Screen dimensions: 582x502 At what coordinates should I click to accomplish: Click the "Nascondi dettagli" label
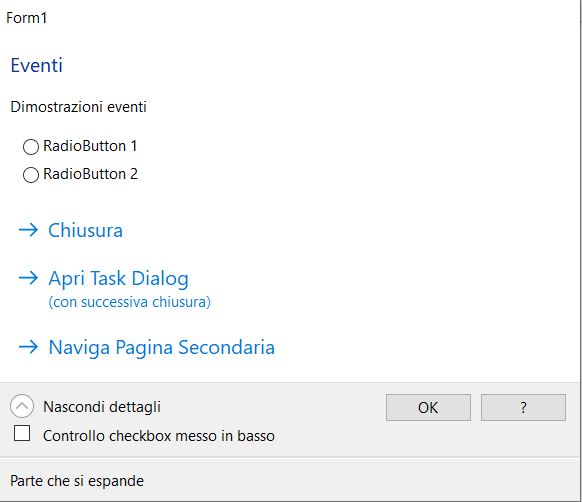click(102, 407)
